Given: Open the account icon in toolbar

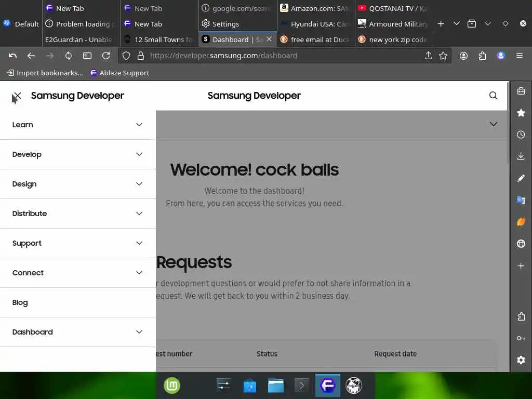Looking at the screenshot, I should tap(463, 56).
